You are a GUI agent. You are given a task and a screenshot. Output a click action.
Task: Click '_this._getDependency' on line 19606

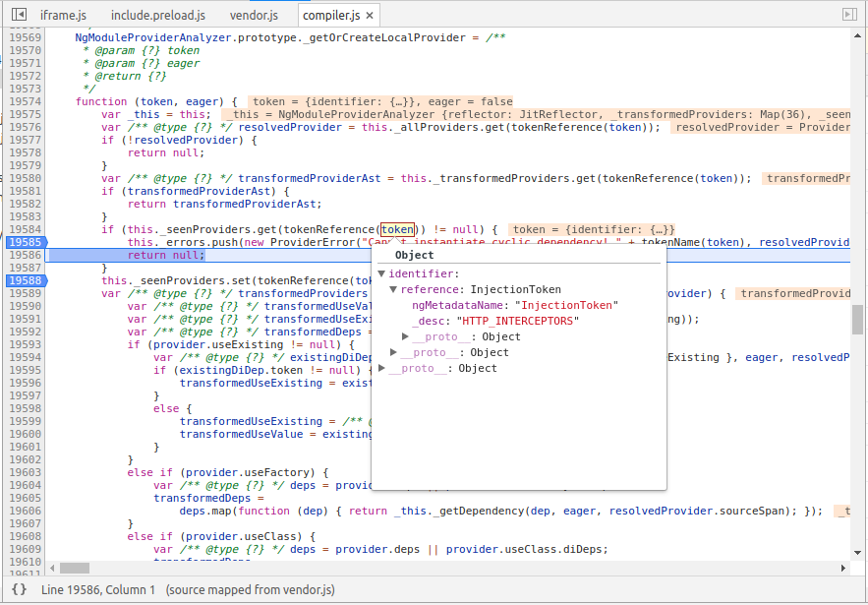pos(459,511)
